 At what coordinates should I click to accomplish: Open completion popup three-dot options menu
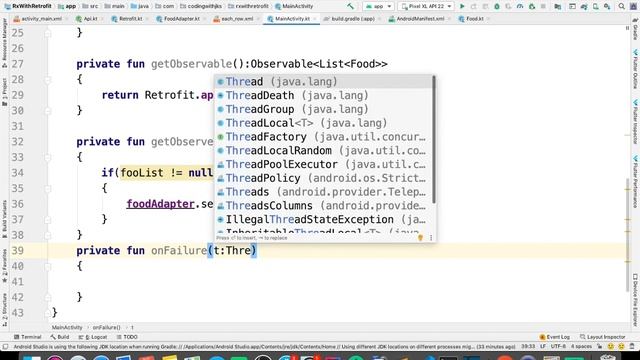431,238
